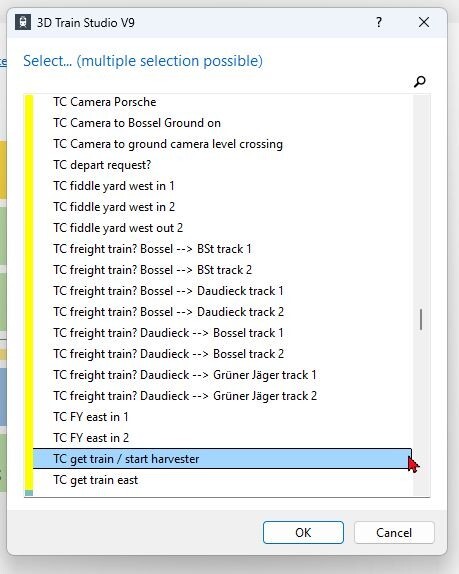
Task: Click the list's vertical scrollbar thumb
Action: [421, 320]
